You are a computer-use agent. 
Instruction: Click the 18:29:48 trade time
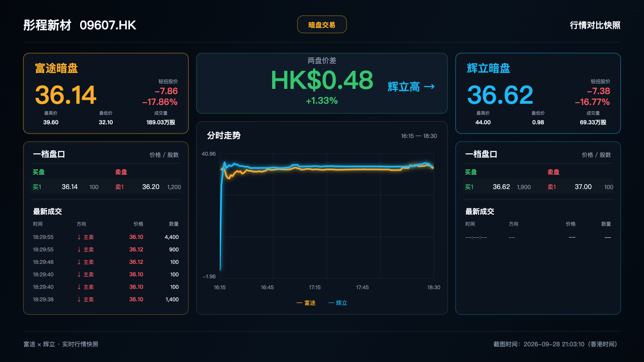pyautogui.click(x=43, y=262)
